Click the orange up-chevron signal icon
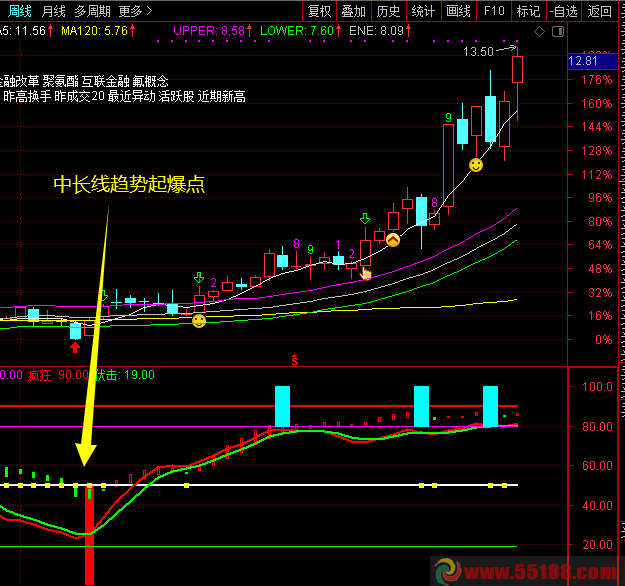 [393, 240]
